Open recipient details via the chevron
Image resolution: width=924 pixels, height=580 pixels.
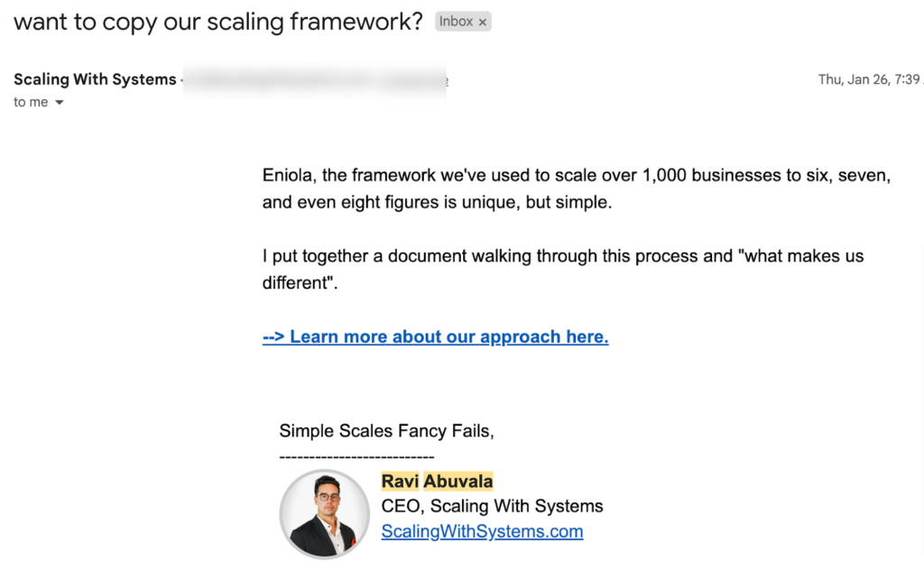pos(60,102)
